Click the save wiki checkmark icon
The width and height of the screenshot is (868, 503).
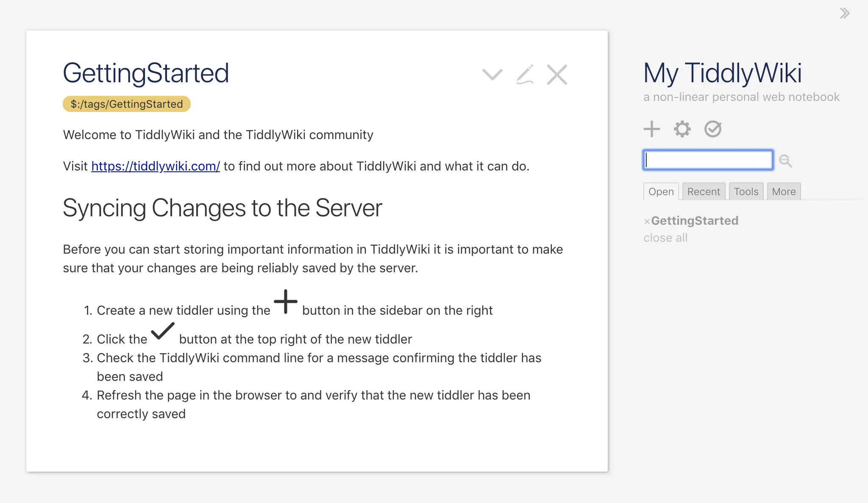pos(712,129)
